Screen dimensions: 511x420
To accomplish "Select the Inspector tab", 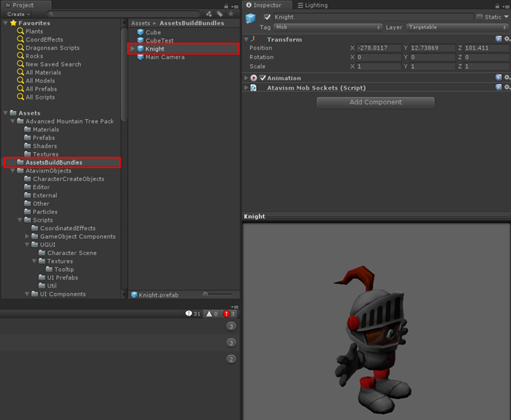I will pyautogui.click(x=267, y=5).
